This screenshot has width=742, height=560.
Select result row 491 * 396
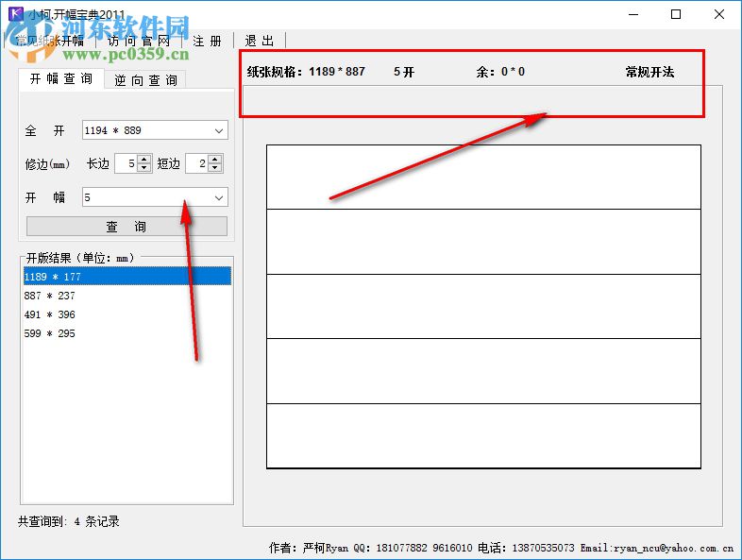pos(127,314)
